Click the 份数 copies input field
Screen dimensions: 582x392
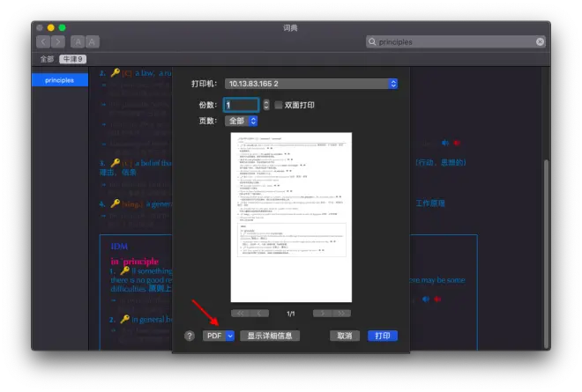(242, 105)
